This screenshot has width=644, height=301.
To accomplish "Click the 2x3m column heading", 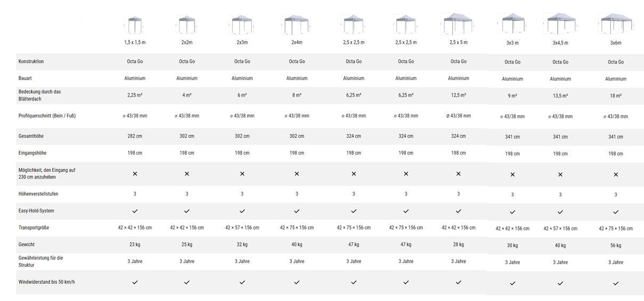I will [242, 42].
